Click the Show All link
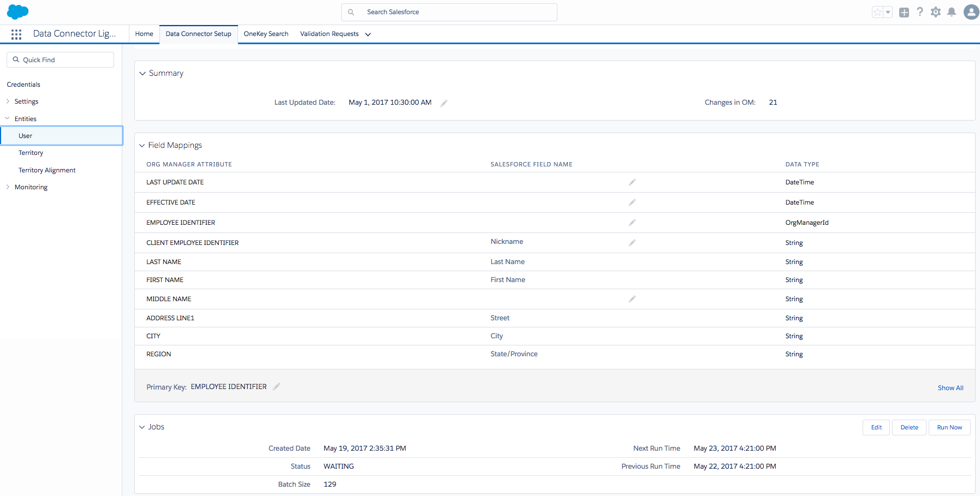 951,388
